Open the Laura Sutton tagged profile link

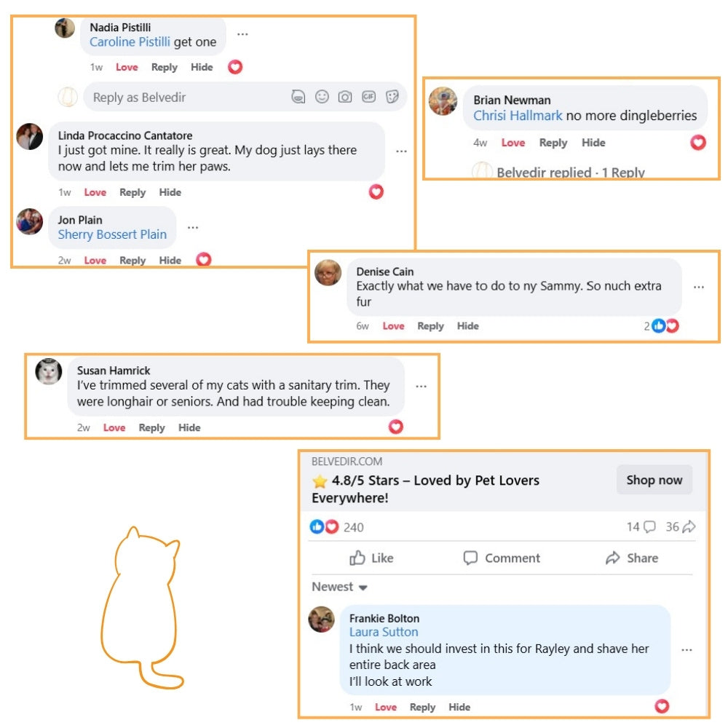384,632
